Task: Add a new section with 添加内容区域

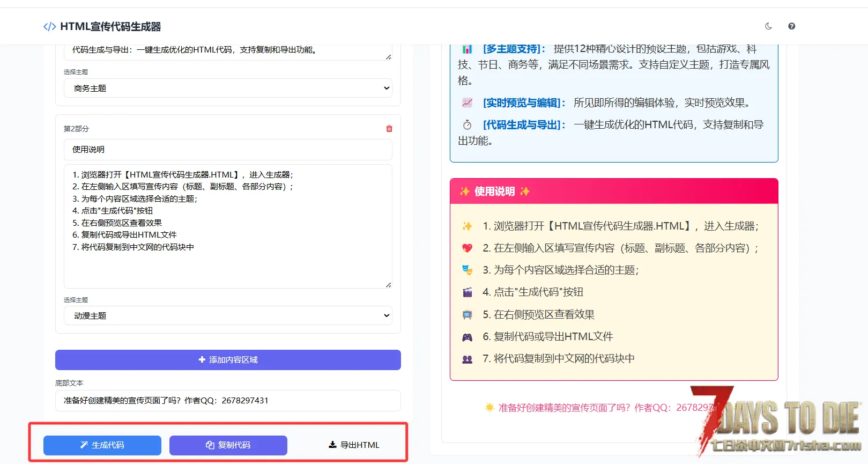Action: click(x=228, y=360)
